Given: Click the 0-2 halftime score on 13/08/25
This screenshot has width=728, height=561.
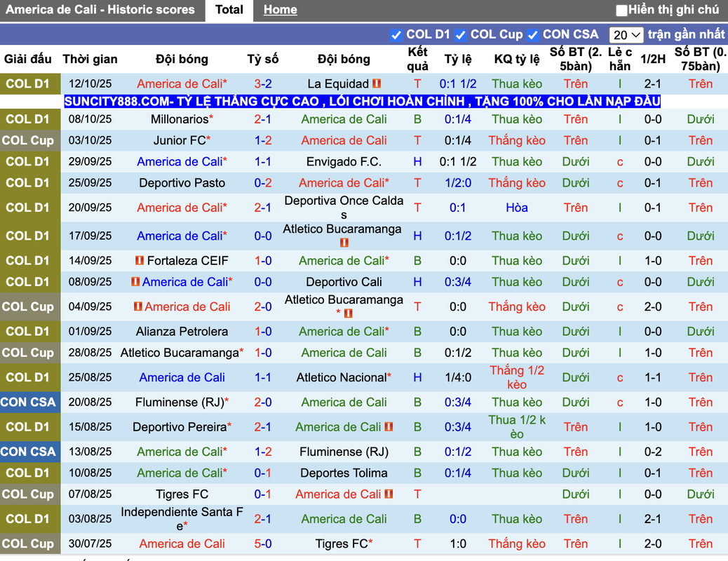Looking at the screenshot, I should tap(653, 452).
